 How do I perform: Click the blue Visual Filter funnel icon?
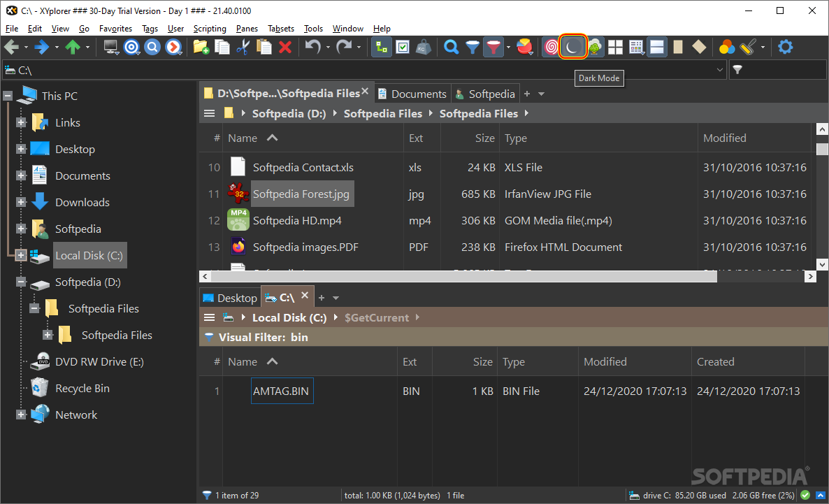(472, 47)
